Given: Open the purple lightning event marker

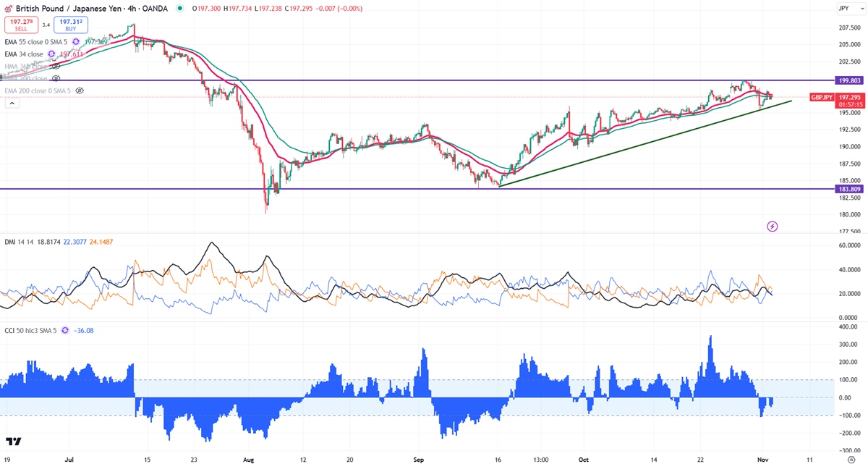Looking at the screenshot, I should pyautogui.click(x=772, y=227).
